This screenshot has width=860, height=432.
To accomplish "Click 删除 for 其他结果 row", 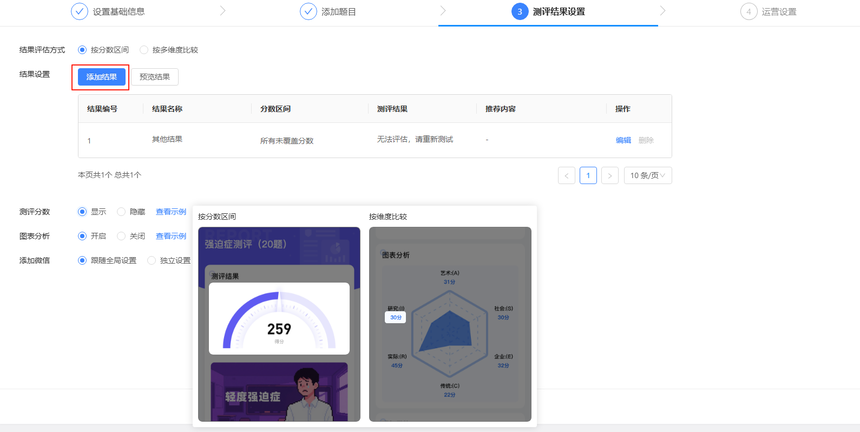I will [x=646, y=140].
